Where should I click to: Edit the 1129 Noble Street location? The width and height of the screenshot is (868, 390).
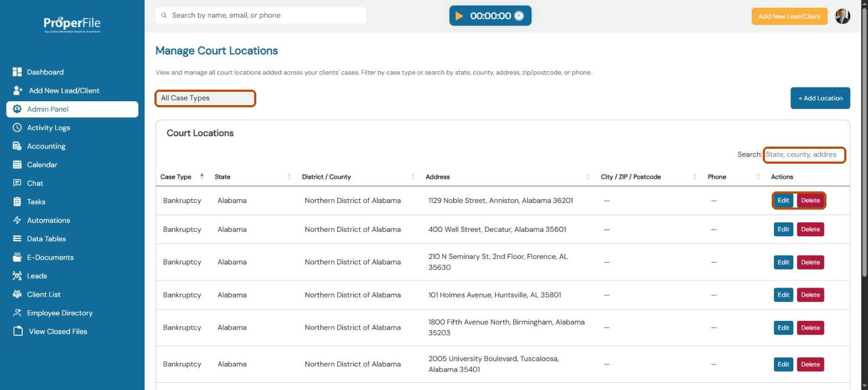tap(783, 200)
